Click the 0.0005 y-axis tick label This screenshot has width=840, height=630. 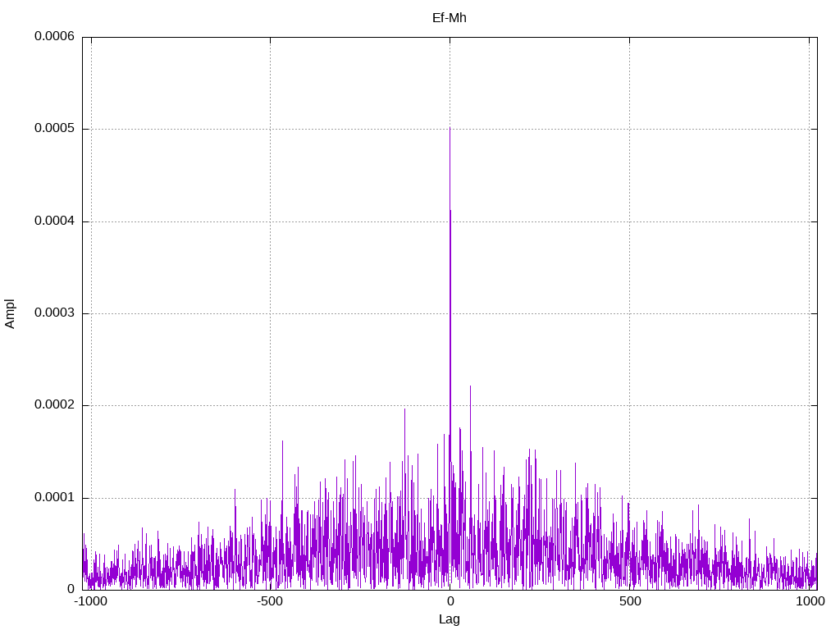(55, 129)
